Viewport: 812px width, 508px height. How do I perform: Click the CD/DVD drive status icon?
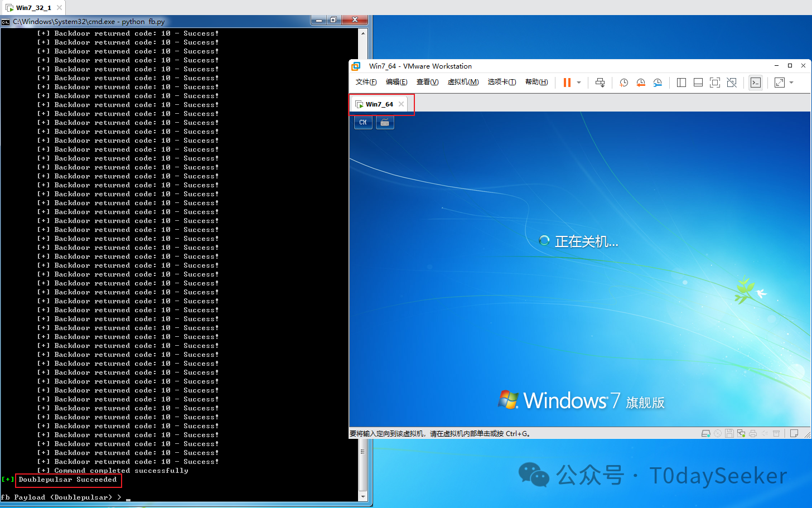(x=718, y=433)
